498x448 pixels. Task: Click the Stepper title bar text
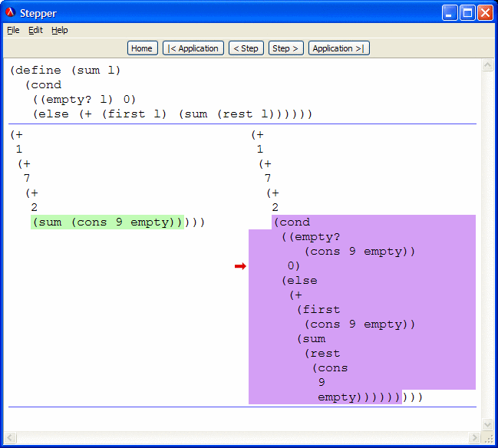pyautogui.click(x=38, y=13)
